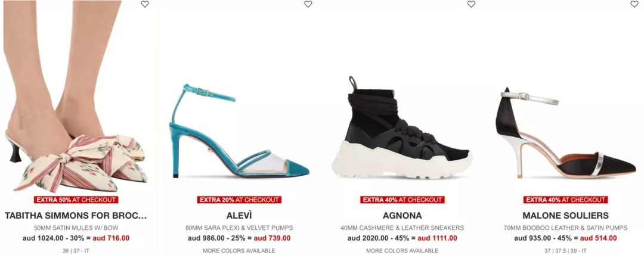Image resolution: width=644 pixels, height=255 pixels.
Task: Select 40mm Cashmere & Leather Sneakers description
Action: tap(402, 228)
